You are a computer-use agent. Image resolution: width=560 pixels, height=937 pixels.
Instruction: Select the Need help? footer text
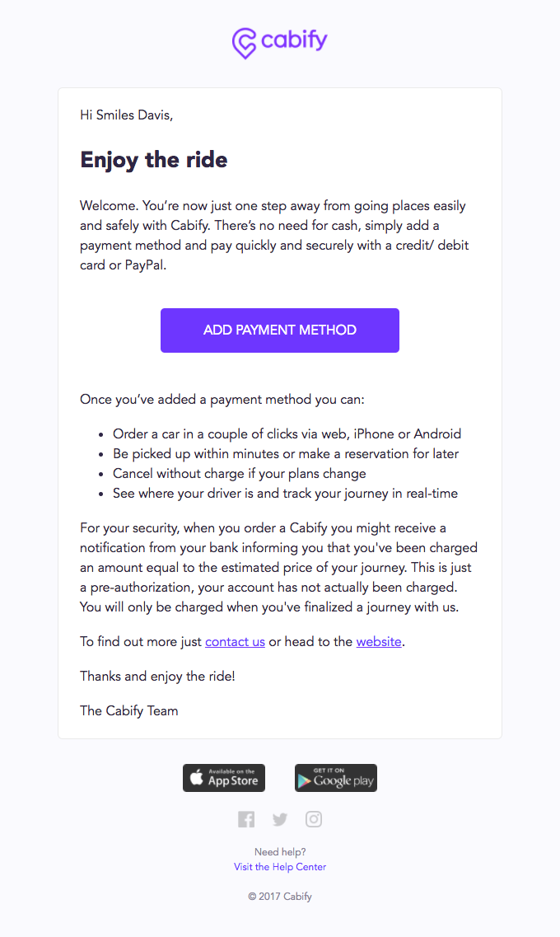[x=280, y=851]
